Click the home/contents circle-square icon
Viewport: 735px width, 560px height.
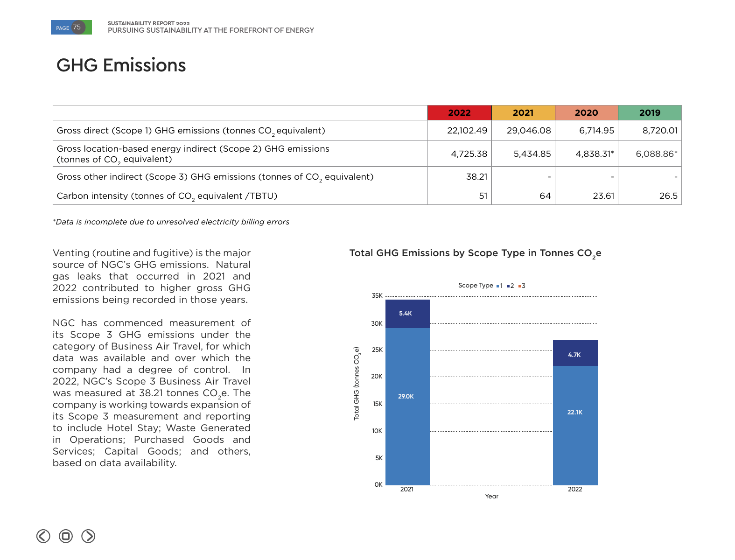tap(66, 536)
